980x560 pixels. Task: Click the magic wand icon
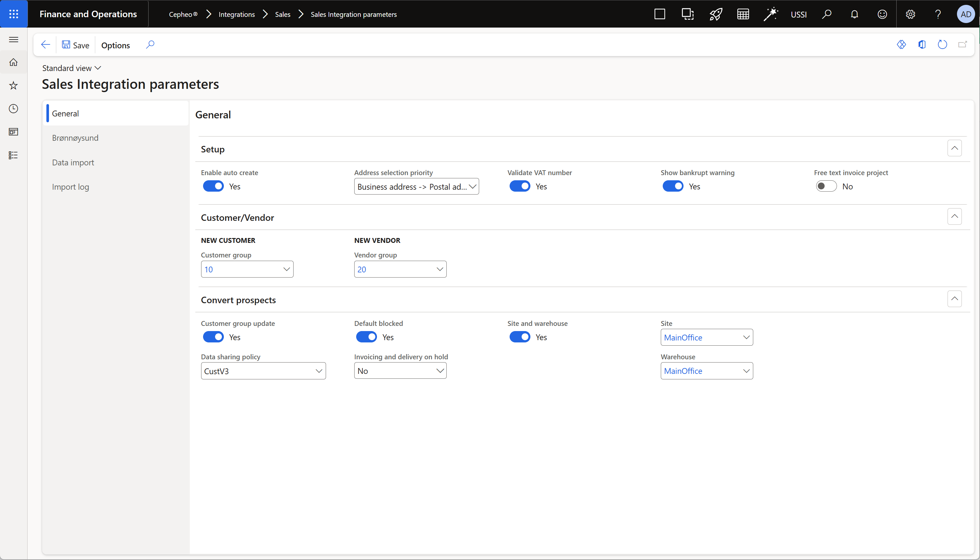tap(771, 14)
